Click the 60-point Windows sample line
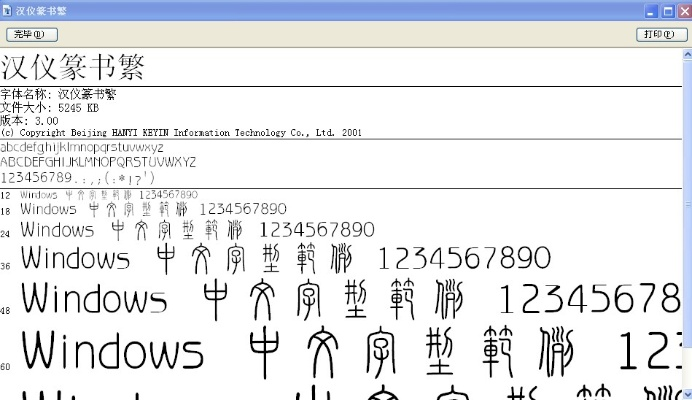Screen dimensions: 692x400 pos(350,352)
